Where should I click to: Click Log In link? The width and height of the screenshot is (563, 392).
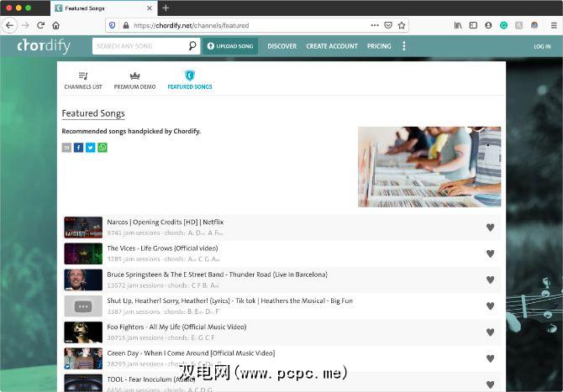[x=542, y=47]
